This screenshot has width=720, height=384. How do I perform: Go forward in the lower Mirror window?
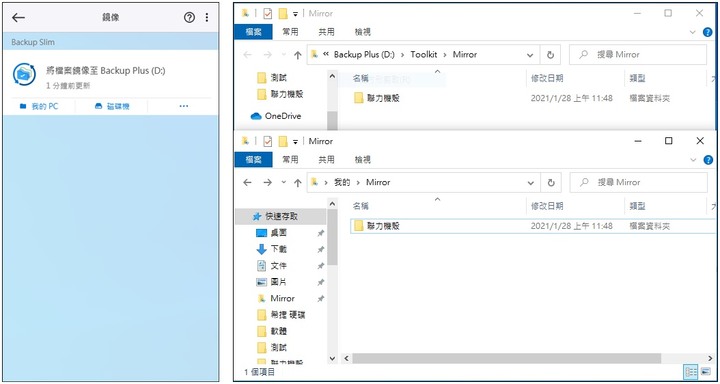point(268,182)
